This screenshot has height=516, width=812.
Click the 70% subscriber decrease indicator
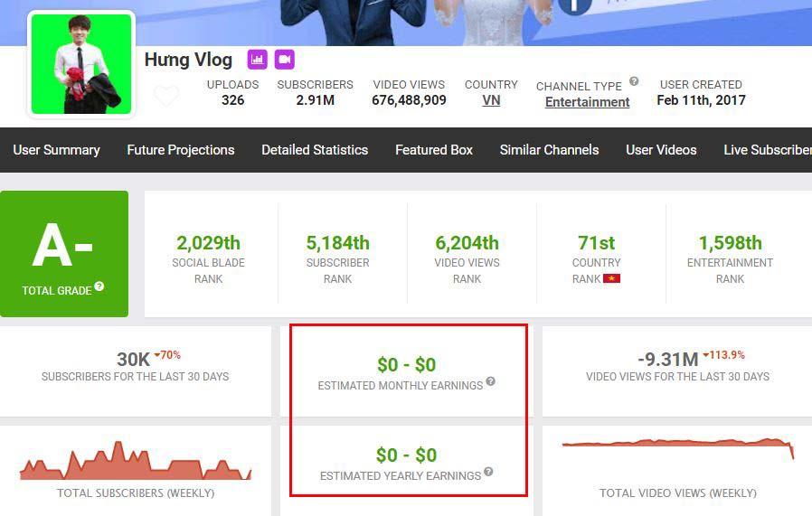coord(167,355)
